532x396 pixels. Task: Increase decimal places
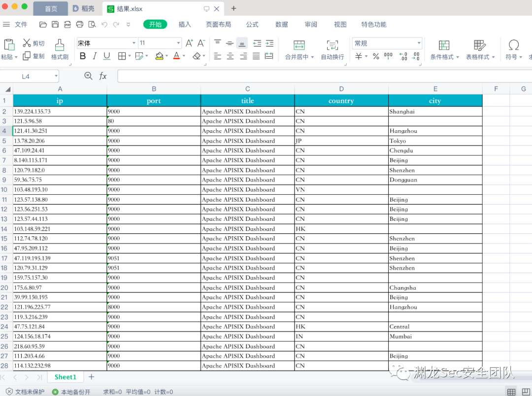[403, 56]
